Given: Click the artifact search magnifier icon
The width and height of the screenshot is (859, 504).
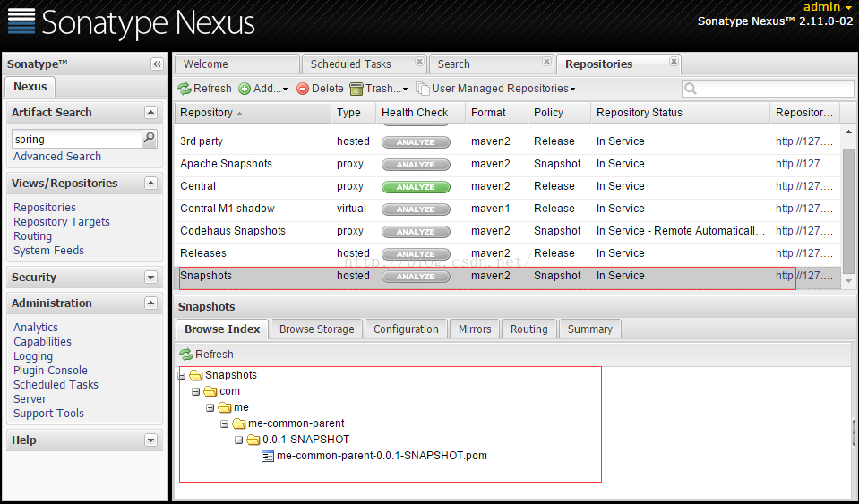Looking at the screenshot, I should click(x=149, y=139).
